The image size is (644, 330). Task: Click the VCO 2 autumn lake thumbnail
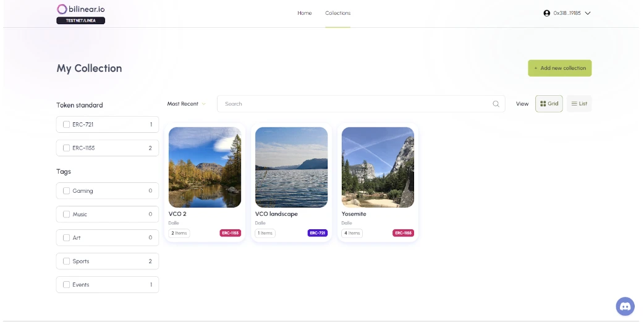point(205,167)
